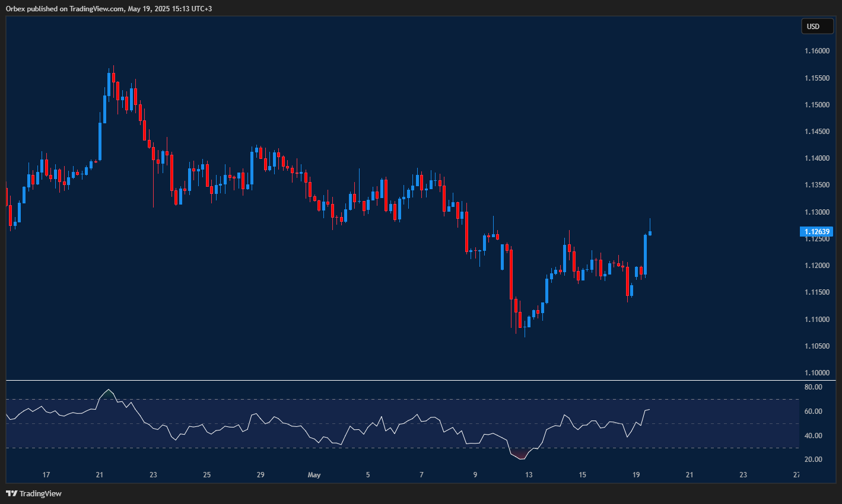
Task: Click the 1.15500 price axis label
Action: tap(816, 78)
